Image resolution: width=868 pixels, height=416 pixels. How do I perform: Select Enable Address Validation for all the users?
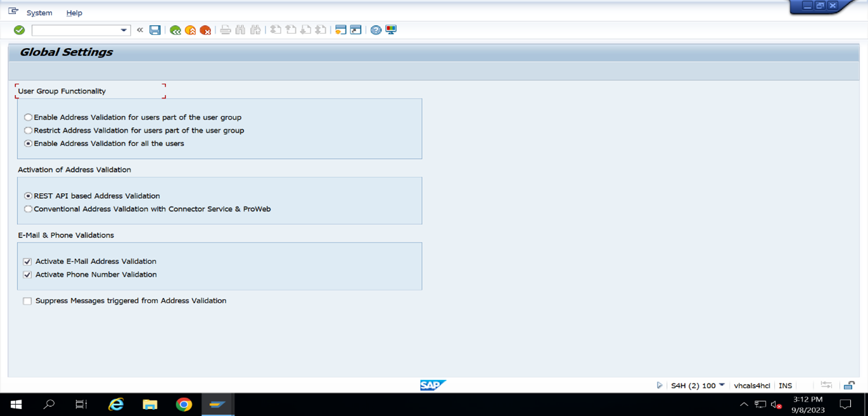point(28,143)
